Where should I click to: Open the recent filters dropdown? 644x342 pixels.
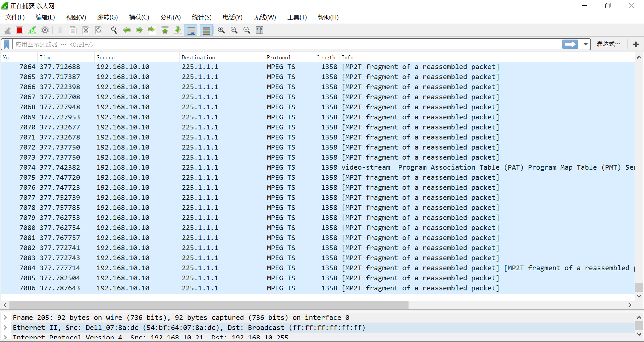(586, 44)
